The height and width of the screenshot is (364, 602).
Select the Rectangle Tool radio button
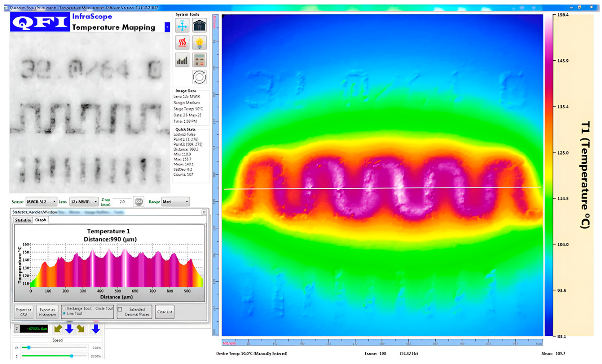[64, 308]
